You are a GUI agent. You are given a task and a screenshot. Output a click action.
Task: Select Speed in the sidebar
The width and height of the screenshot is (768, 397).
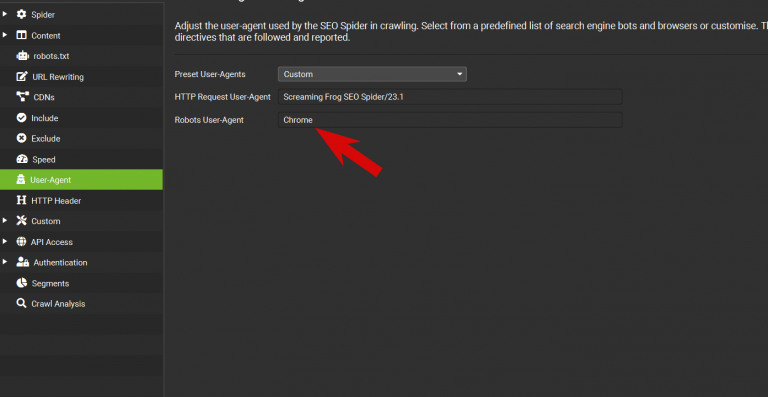[x=44, y=160]
